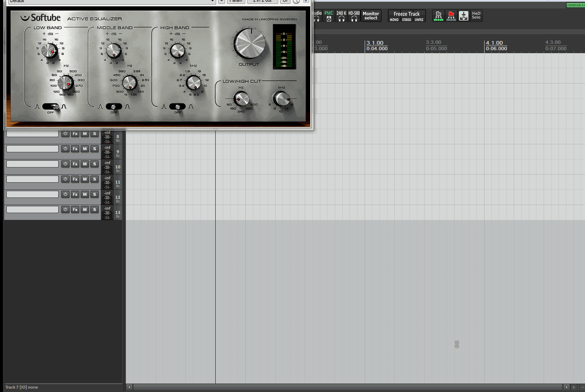Click the 4.1.00 ruler marker
Image resolution: width=585 pixels, height=392 pixels.
[x=494, y=43]
